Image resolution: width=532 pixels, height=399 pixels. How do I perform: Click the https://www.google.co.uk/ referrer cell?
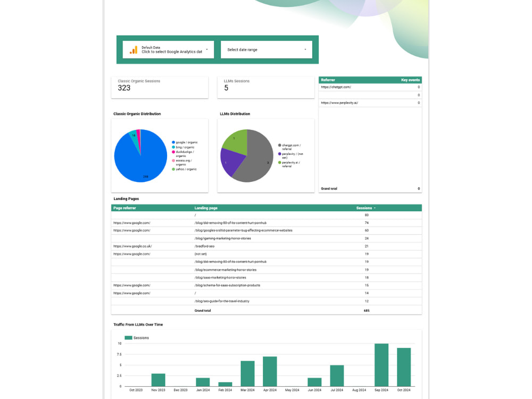point(132,246)
